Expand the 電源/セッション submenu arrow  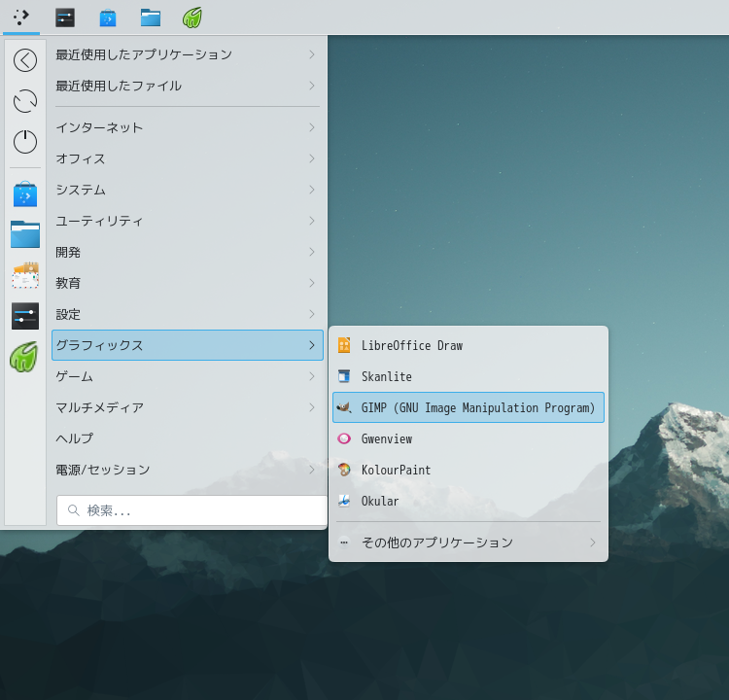tap(312, 470)
